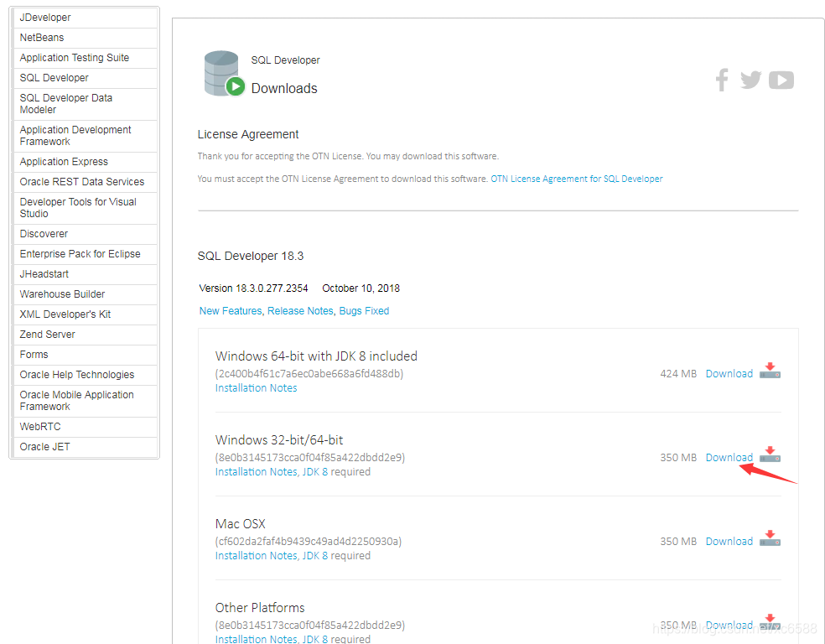
Task: Open WebRTC sidebar entry
Action: 86,426
